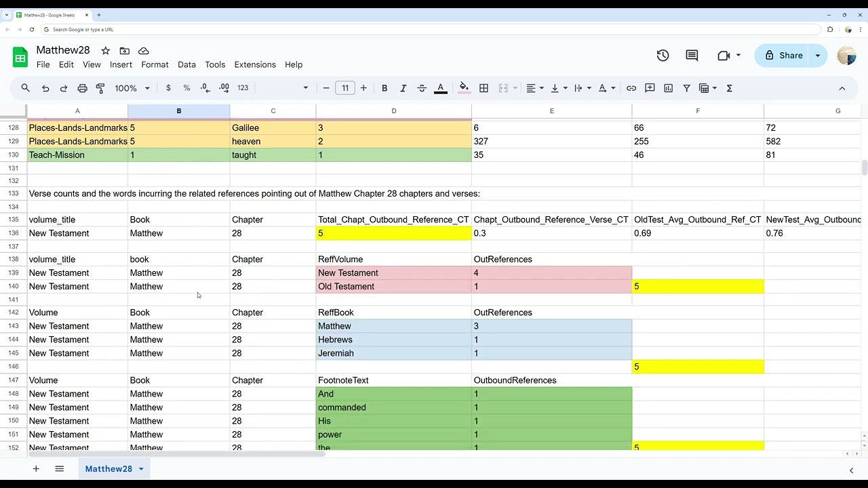The width and height of the screenshot is (868, 488).
Task: Increase font size with plus button
Action: point(363,88)
